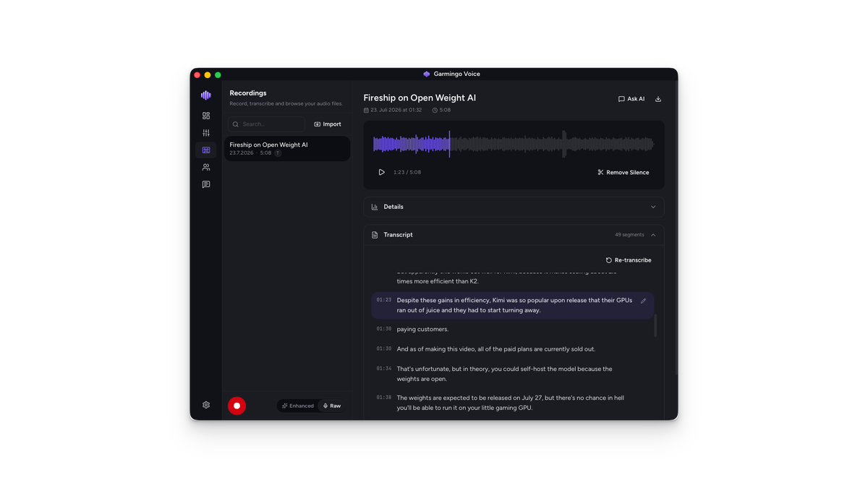The height and width of the screenshot is (488, 868).
Task: Jump to 01:23 timestamp segment
Action: (384, 300)
